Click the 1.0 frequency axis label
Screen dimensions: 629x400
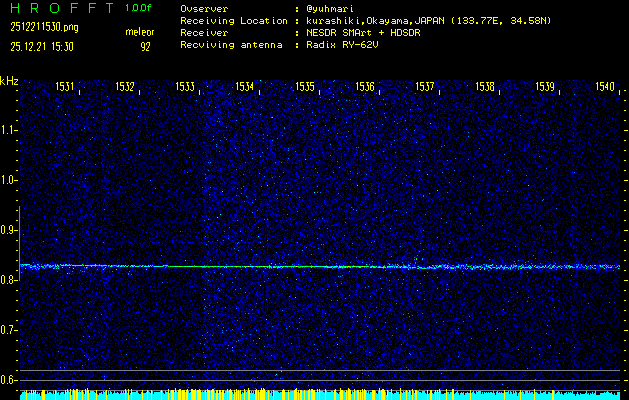pos(9,180)
